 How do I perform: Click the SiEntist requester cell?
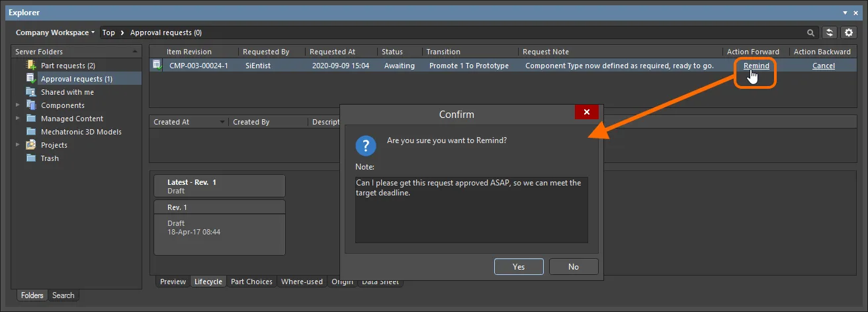(258, 66)
